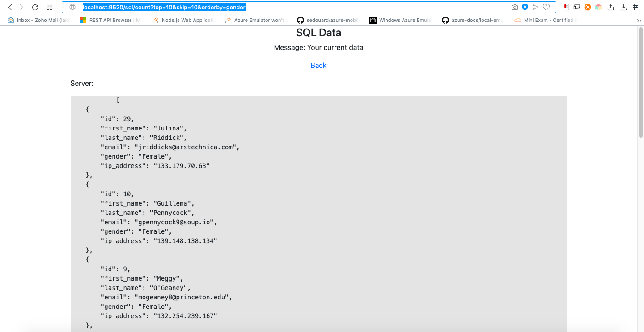The height and width of the screenshot is (332, 644).
Task: Click ip_address 139.148.138.134 line
Action: 159,241
